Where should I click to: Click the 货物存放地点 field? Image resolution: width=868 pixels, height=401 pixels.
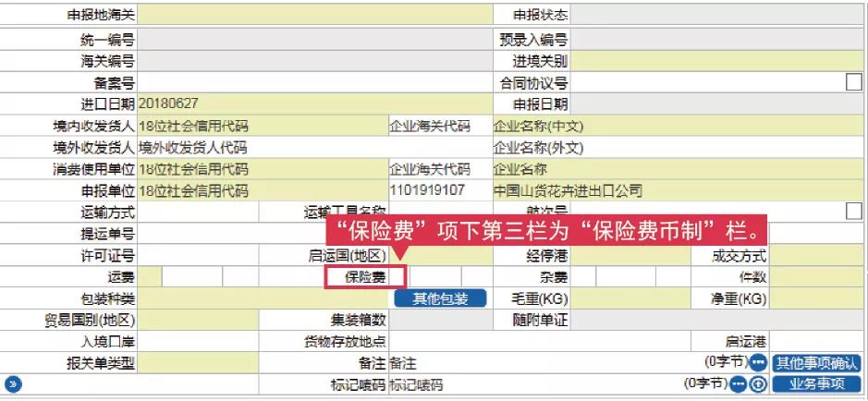[540, 341]
